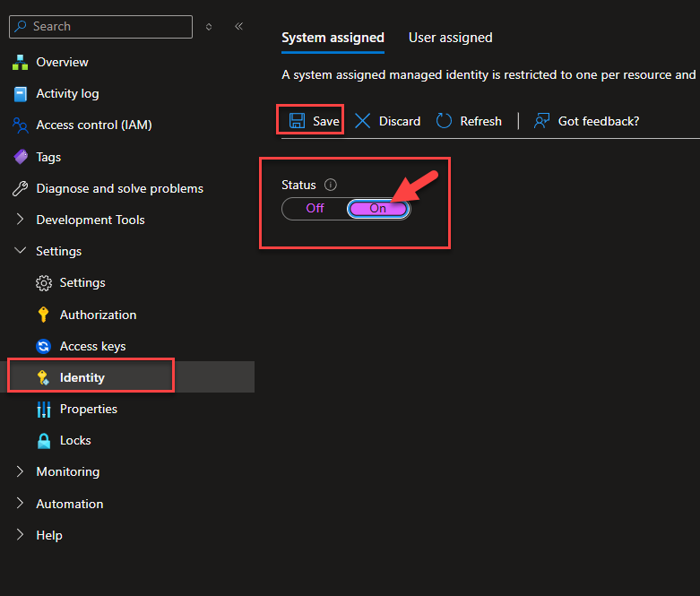
Task: Click the Refresh circular arrow icon
Action: (444, 121)
